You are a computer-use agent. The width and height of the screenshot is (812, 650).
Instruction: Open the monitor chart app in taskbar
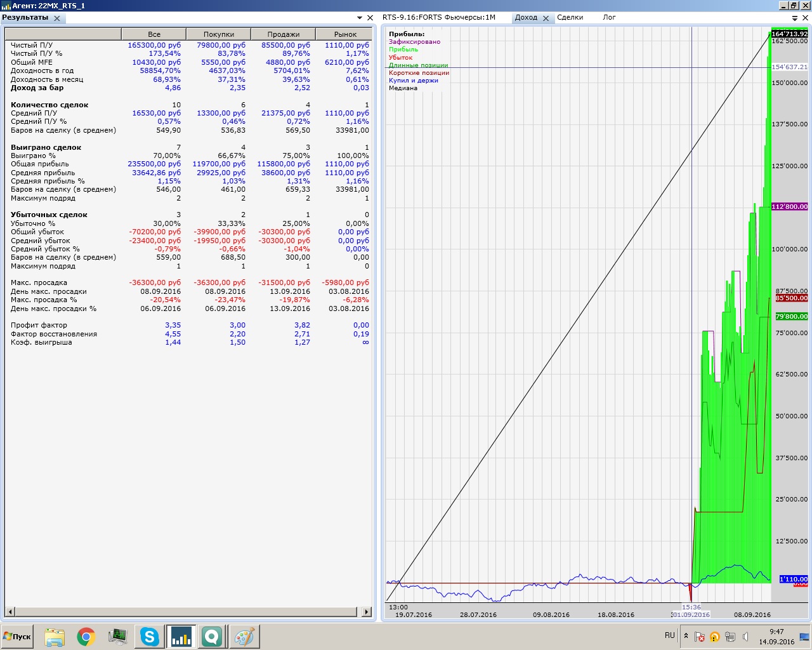[x=118, y=637]
